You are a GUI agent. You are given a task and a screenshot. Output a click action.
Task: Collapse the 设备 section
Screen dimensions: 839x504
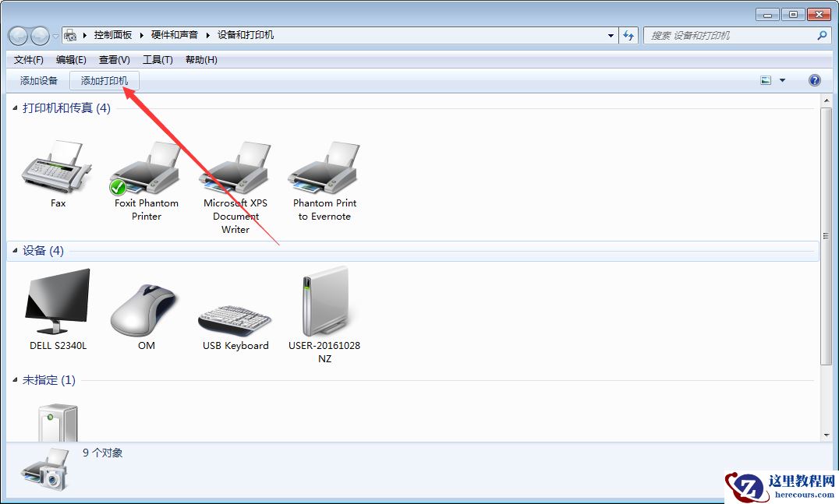coord(13,250)
